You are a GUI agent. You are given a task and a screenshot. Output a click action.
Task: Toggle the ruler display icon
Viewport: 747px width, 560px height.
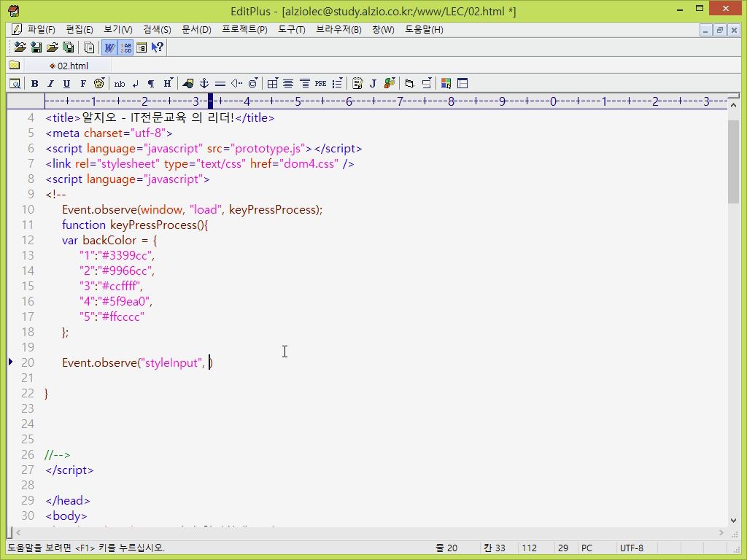coord(142,47)
